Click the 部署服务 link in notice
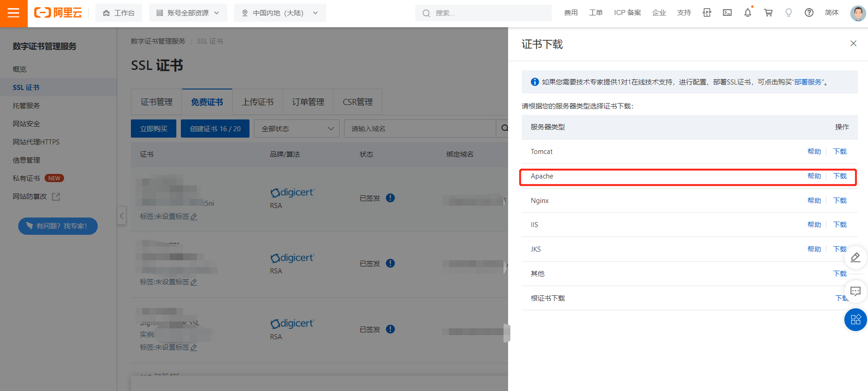This screenshot has width=868, height=391. pos(808,82)
